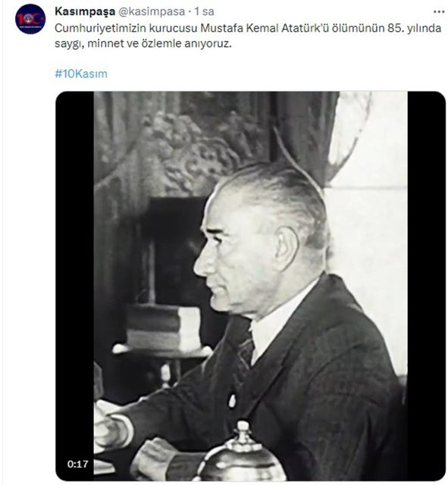This screenshot has height=485, width=448.
Task: Click the 0:17 video duration badge
Action: (77, 464)
